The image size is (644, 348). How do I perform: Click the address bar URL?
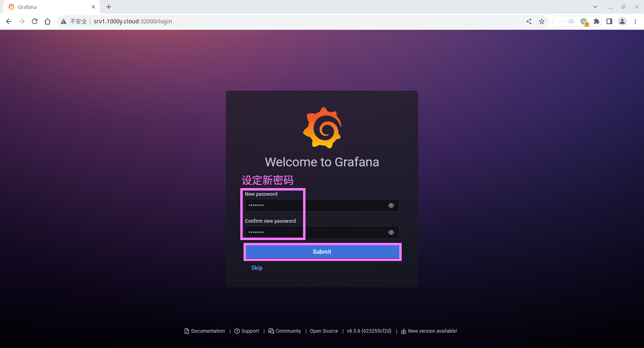click(x=133, y=21)
